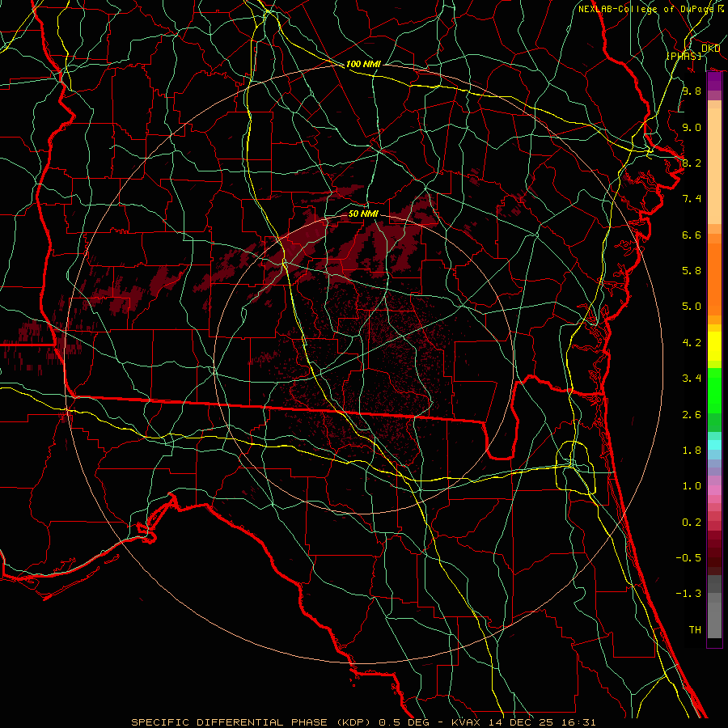Pick the bright green band beside 3.4

714,391
